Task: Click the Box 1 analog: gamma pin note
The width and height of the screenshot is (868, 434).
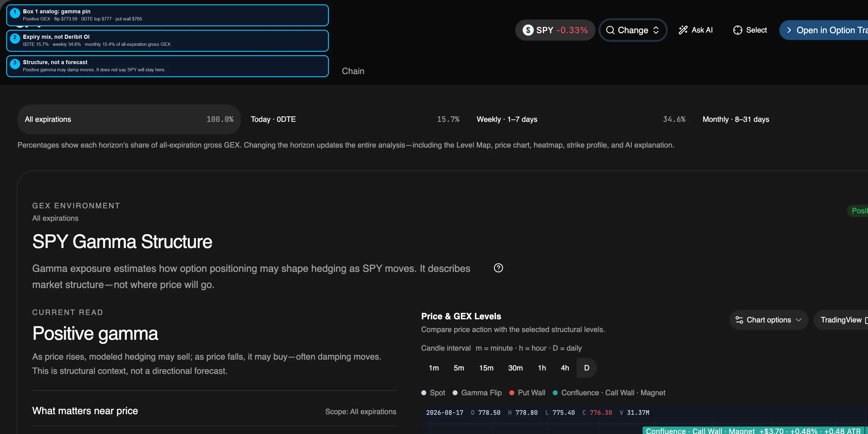Action: click(167, 15)
